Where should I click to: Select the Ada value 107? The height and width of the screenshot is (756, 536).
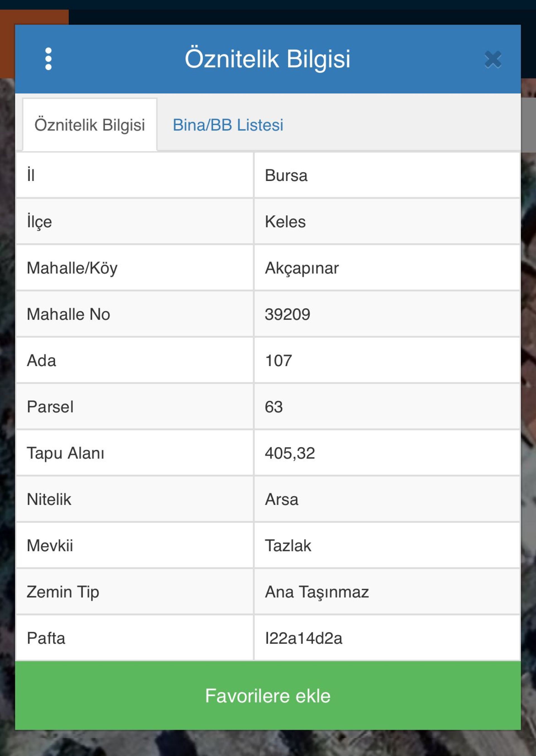click(278, 360)
